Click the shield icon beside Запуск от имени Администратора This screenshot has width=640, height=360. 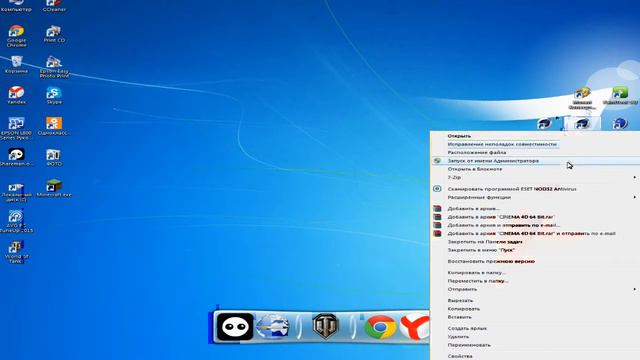437,161
